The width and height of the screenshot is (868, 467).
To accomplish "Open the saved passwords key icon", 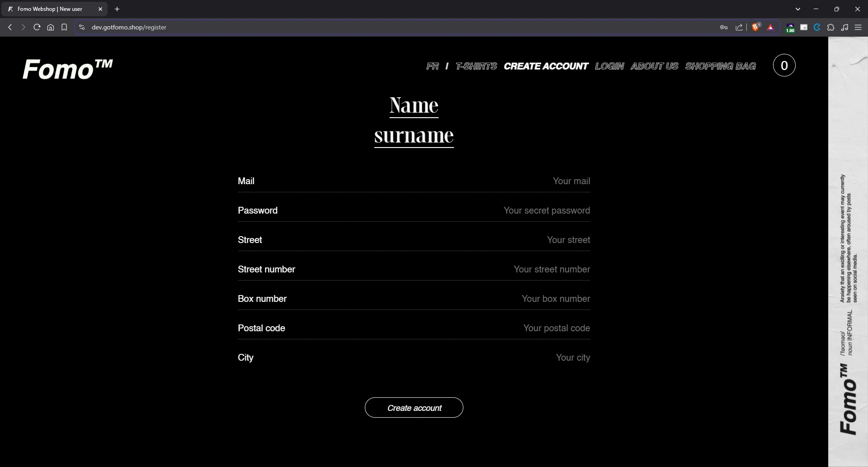I will 724,27.
